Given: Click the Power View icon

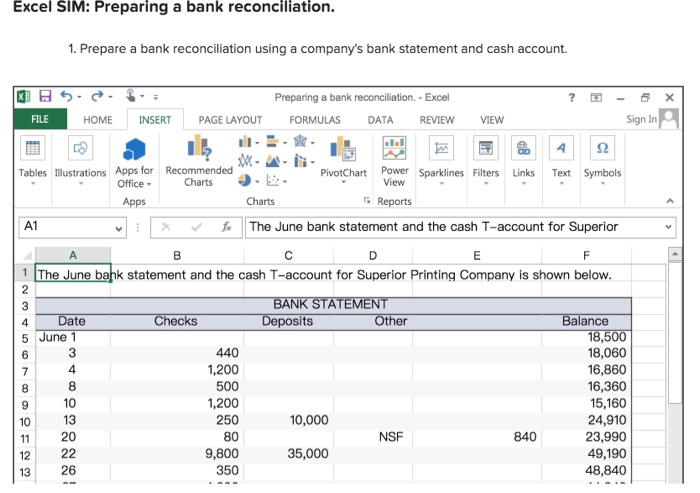Looking at the screenshot, I should click(x=394, y=148).
